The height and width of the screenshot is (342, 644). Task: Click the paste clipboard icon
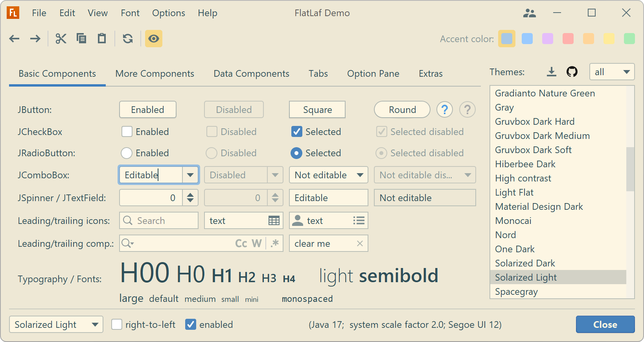pos(102,39)
